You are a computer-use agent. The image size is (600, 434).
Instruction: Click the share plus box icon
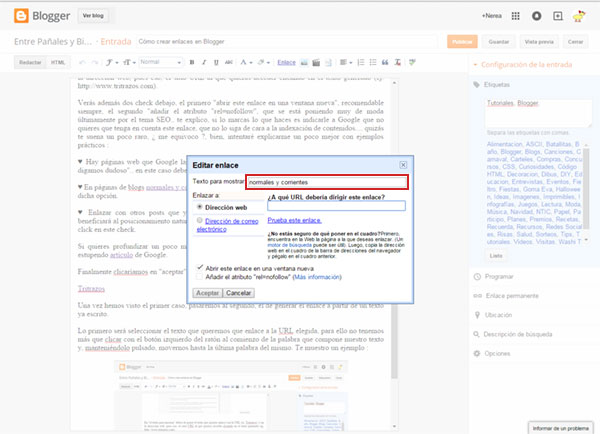(558, 16)
